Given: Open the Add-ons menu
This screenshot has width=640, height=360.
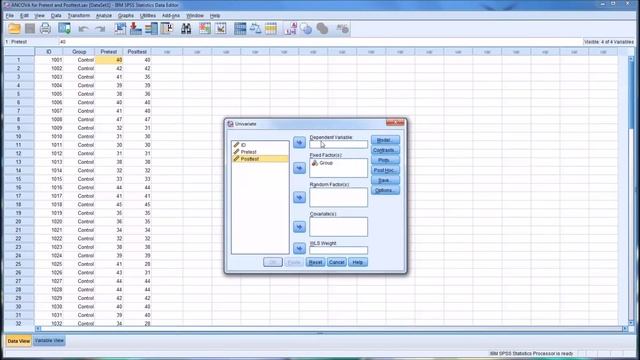Looking at the screenshot, I should 171,16.
